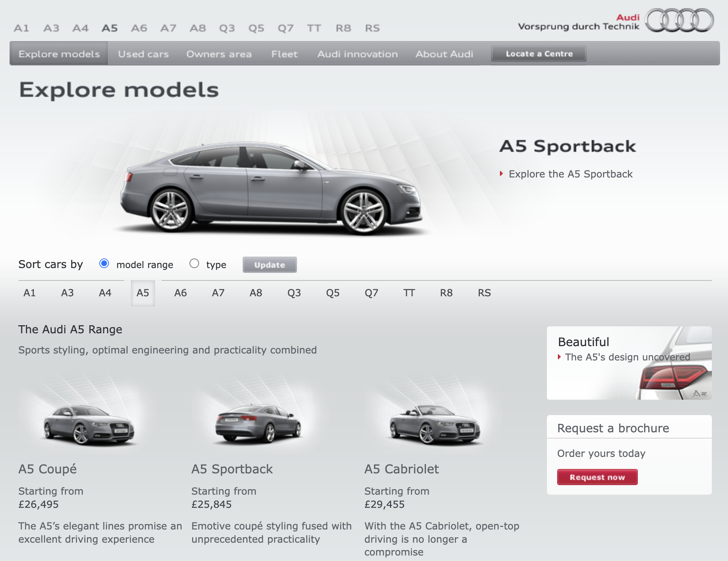Go to A3 in top model navigation
The height and width of the screenshot is (561, 728).
click(51, 28)
